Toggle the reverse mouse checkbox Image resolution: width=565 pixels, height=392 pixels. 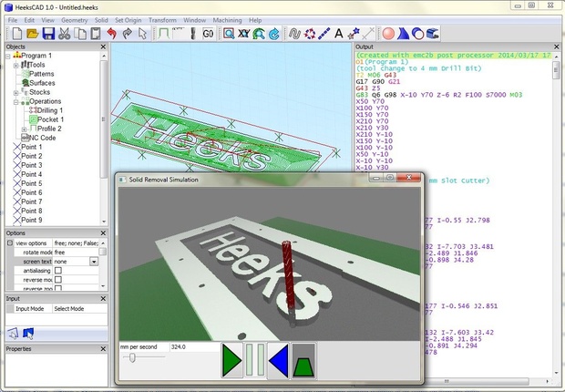58,279
